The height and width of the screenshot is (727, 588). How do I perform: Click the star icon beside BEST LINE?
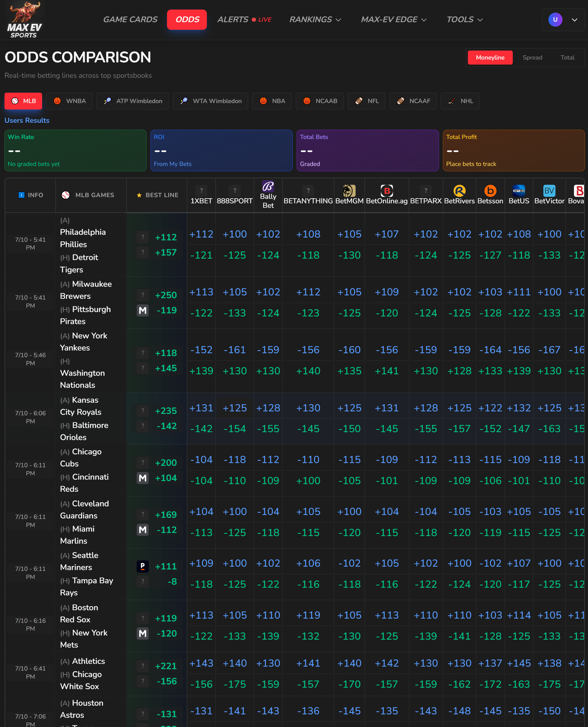point(139,195)
